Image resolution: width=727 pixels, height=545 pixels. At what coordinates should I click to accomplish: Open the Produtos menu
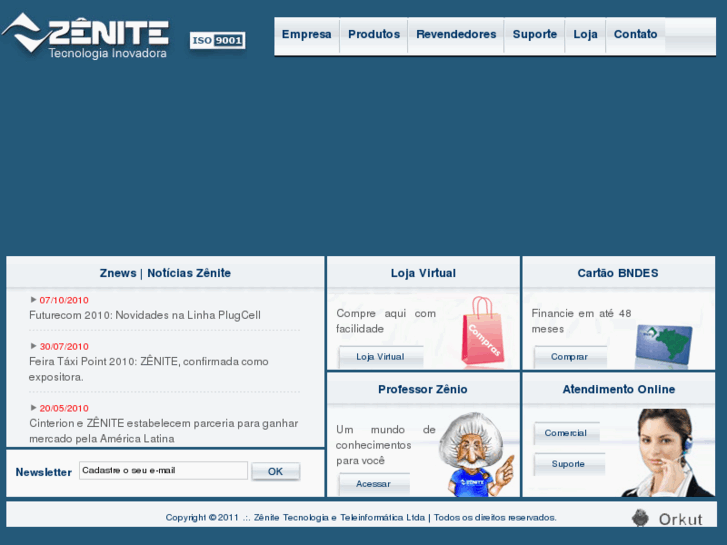tap(374, 34)
